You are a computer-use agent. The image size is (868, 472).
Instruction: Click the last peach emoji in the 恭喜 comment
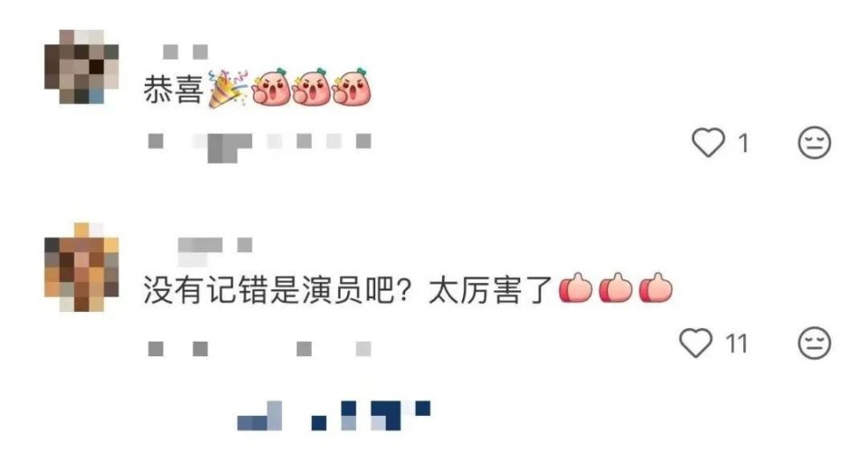click(x=352, y=88)
